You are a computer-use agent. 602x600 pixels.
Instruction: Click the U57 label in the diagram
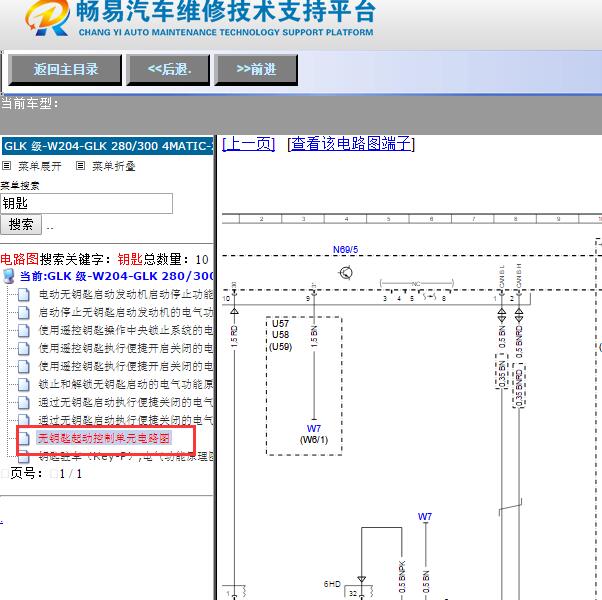click(x=280, y=324)
